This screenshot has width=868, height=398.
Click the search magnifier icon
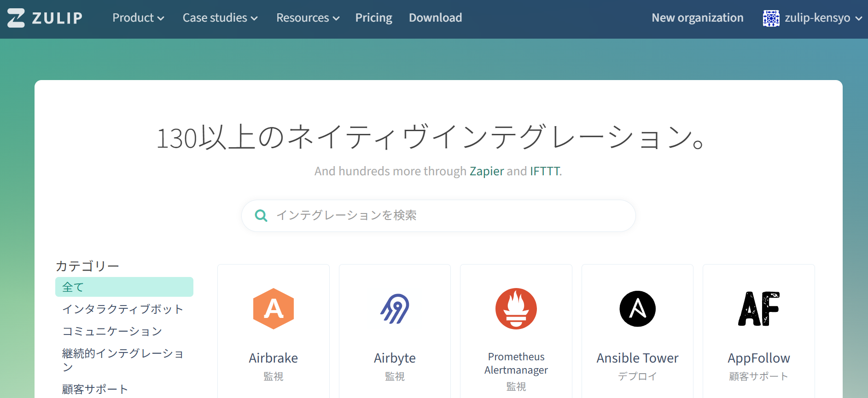(x=261, y=215)
